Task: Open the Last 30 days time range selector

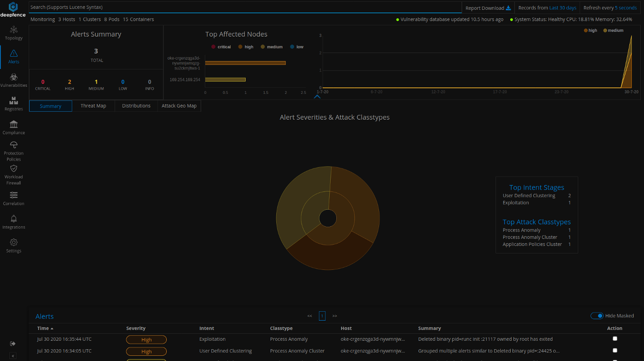Action: (x=563, y=8)
